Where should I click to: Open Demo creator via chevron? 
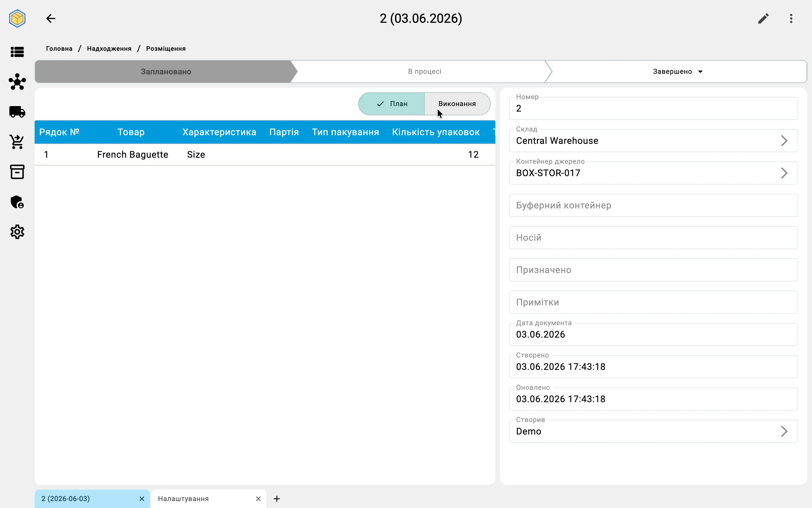click(784, 431)
